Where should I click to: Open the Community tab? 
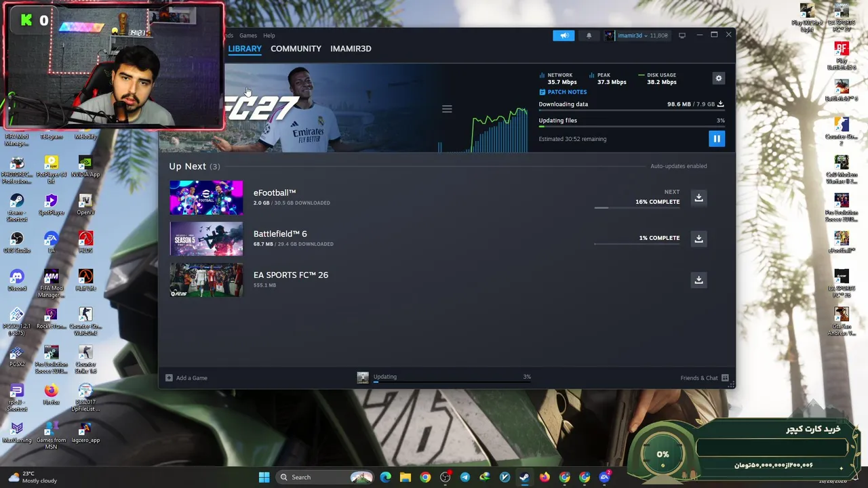(296, 49)
